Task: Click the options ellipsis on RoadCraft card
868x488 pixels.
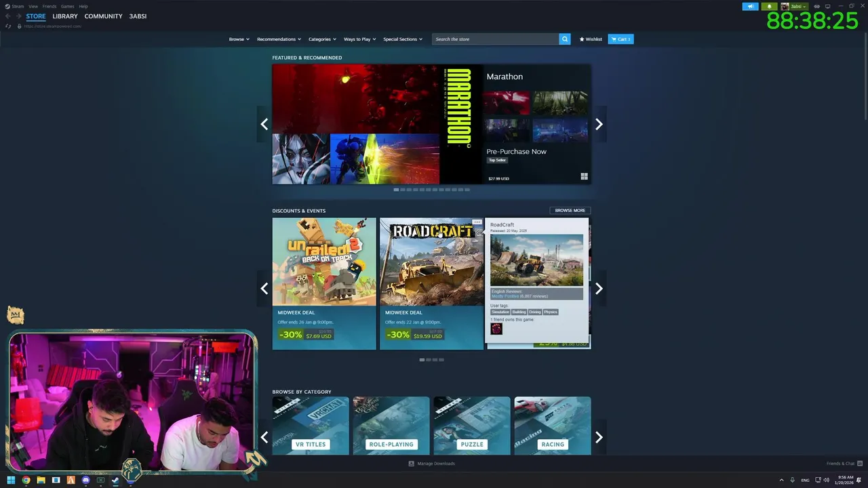Action: point(477,222)
